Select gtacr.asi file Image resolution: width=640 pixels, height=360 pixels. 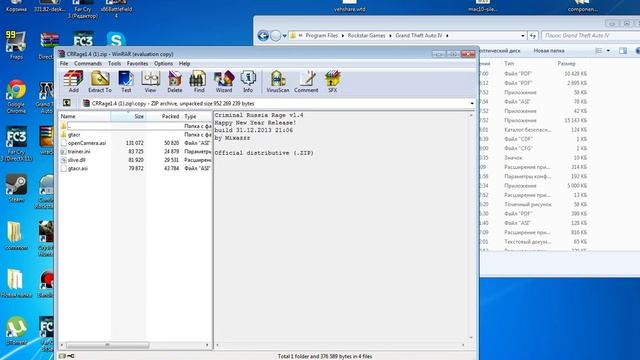pos(136,168)
